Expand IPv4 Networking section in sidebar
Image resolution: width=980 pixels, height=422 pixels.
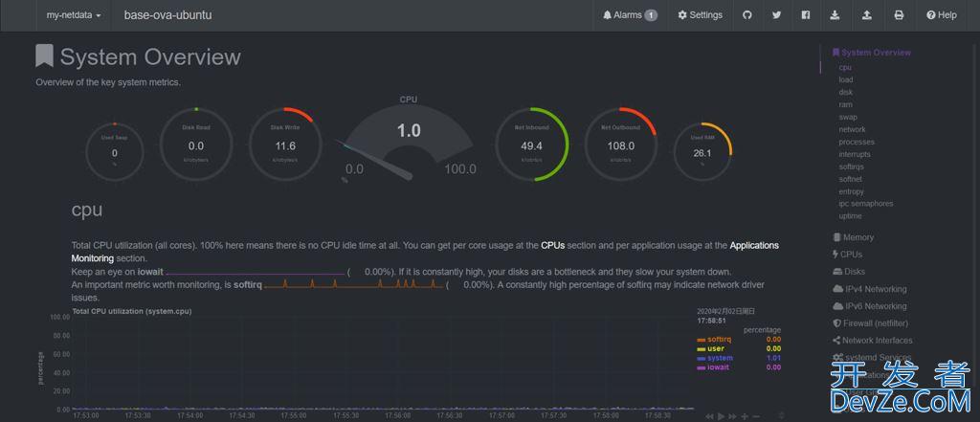(869, 289)
